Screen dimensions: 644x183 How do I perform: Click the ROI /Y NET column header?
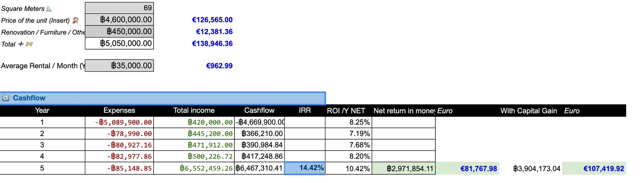346,111
